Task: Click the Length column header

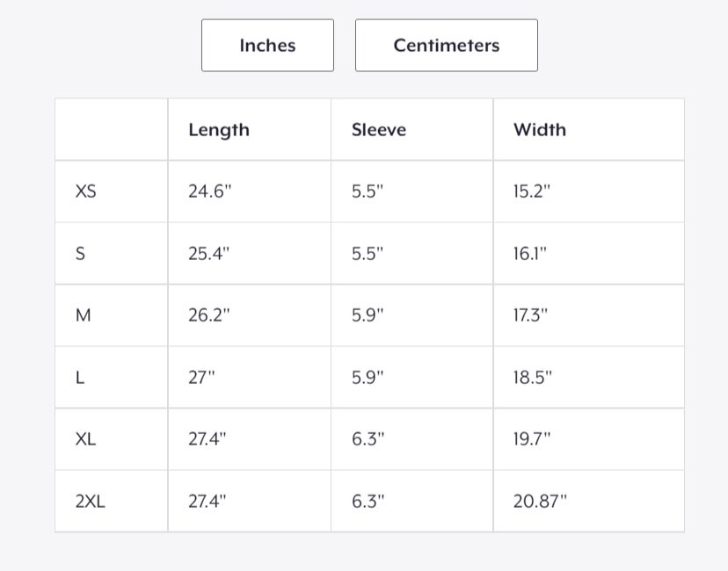Action: (x=219, y=130)
